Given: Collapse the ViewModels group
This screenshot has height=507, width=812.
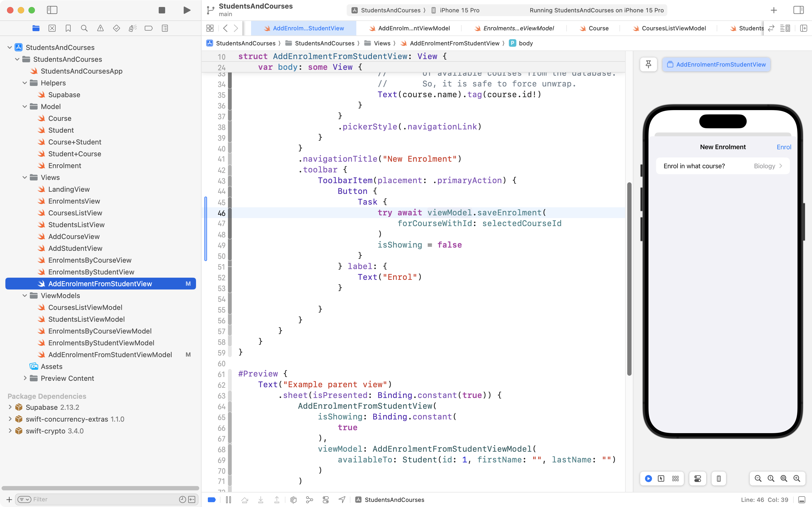Looking at the screenshot, I should [24, 295].
